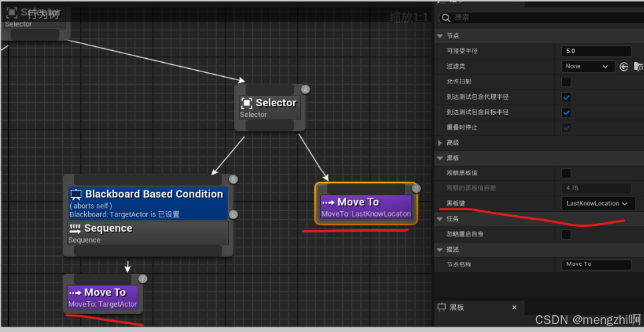Click browse folder icon beside 过滤类
The height and width of the screenshot is (332, 644).
[638, 67]
